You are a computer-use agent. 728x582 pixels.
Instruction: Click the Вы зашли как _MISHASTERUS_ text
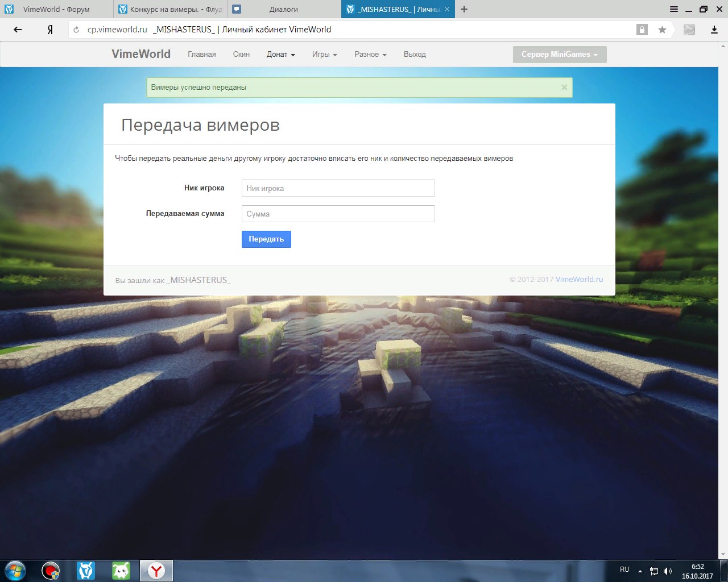click(173, 280)
